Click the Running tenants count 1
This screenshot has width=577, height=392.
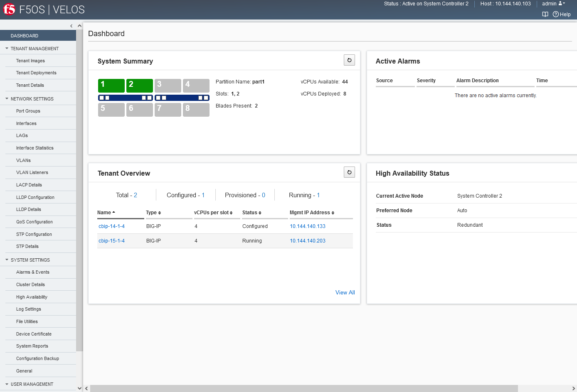[318, 195]
